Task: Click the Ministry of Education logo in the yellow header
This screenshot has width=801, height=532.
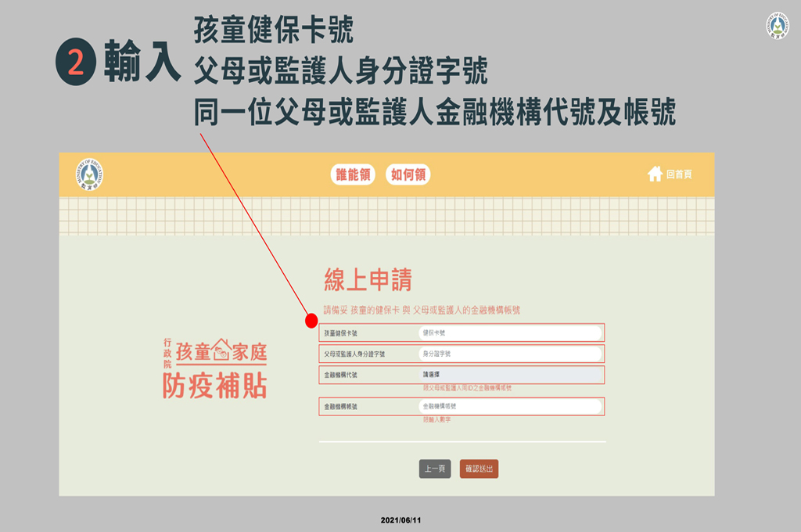Action: click(91, 174)
